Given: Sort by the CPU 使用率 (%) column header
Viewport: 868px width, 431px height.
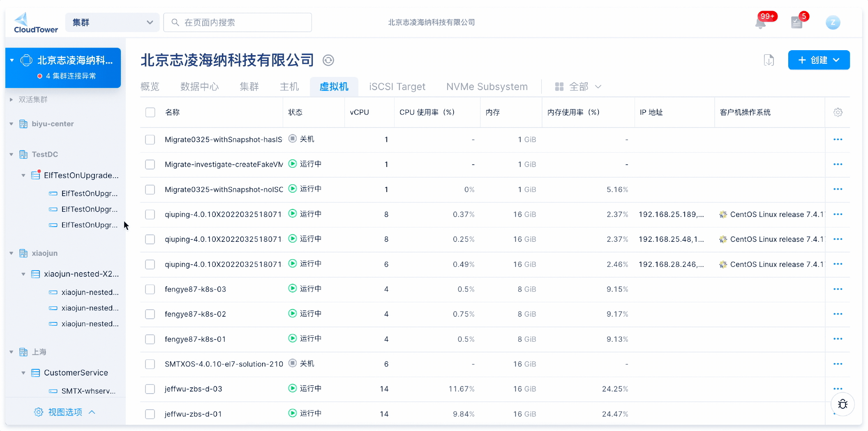Looking at the screenshot, I should click(427, 112).
